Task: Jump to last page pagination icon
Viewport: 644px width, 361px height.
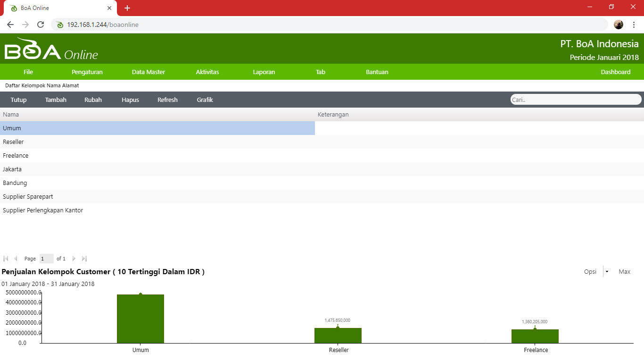Action: click(x=84, y=259)
